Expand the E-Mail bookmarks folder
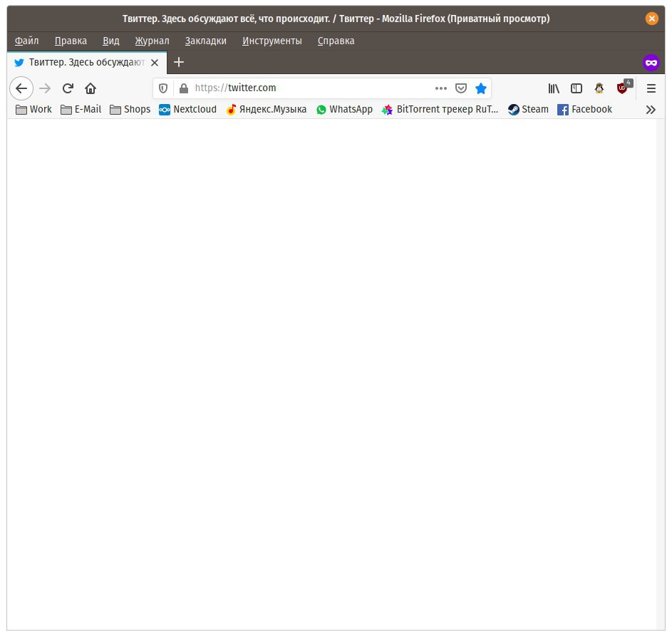Image resolution: width=672 pixels, height=637 pixels. pyautogui.click(x=81, y=110)
